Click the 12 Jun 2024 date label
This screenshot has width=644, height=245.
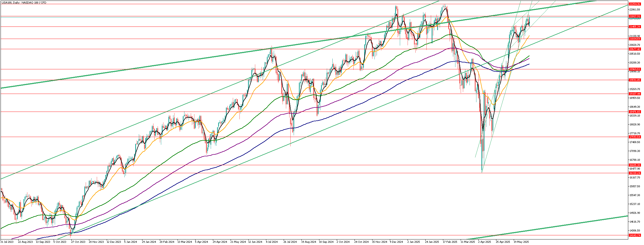click(255, 242)
